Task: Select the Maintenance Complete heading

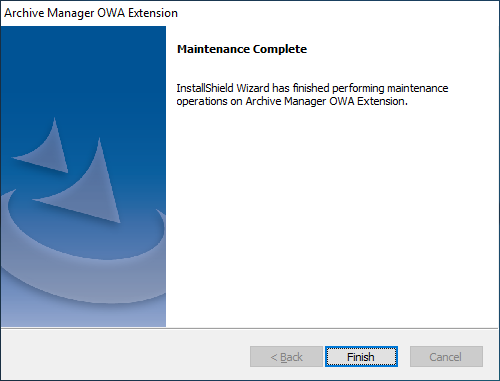Action: (x=242, y=49)
